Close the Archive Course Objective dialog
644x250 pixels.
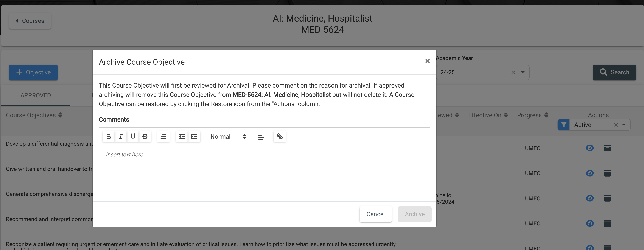[x=428, y=61]
